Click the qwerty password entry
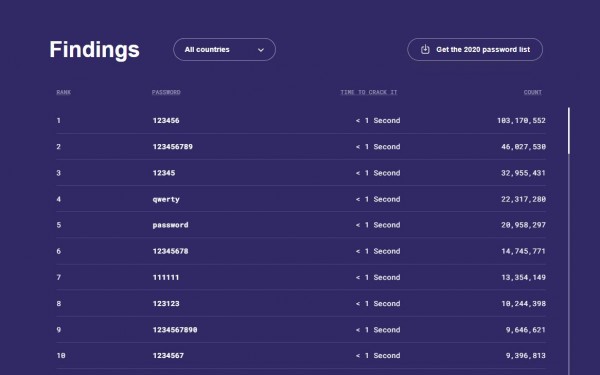This screenshot has width=600, height=375. [166, 199]
